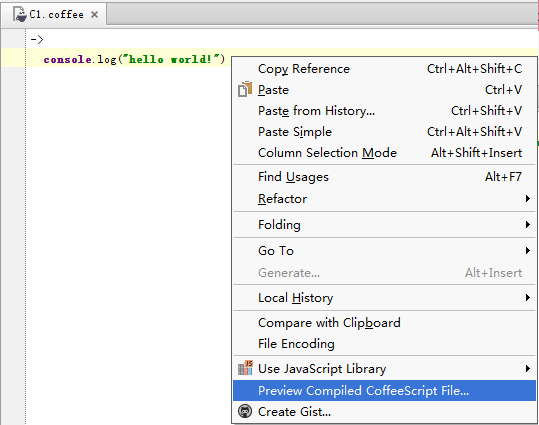Screen dimensions: 539x425
Task: Click the CoffeeScript file icon on tab
Action: pyautogui.click(x=20, y=14)
